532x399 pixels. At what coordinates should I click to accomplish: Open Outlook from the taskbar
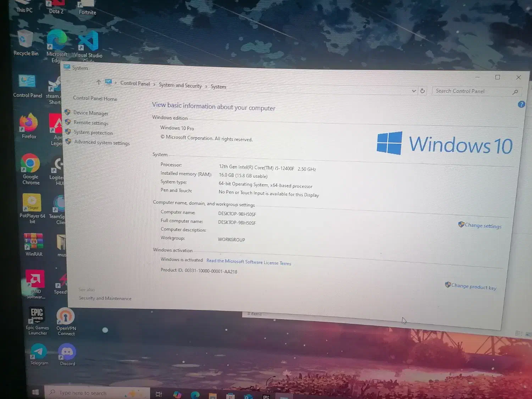(248, 396)
